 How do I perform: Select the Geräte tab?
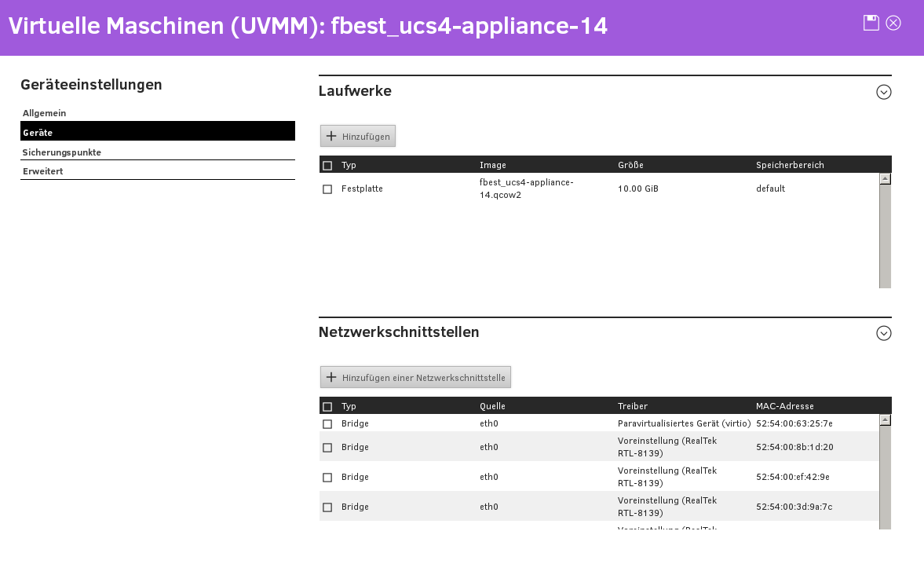pos(38,133)
